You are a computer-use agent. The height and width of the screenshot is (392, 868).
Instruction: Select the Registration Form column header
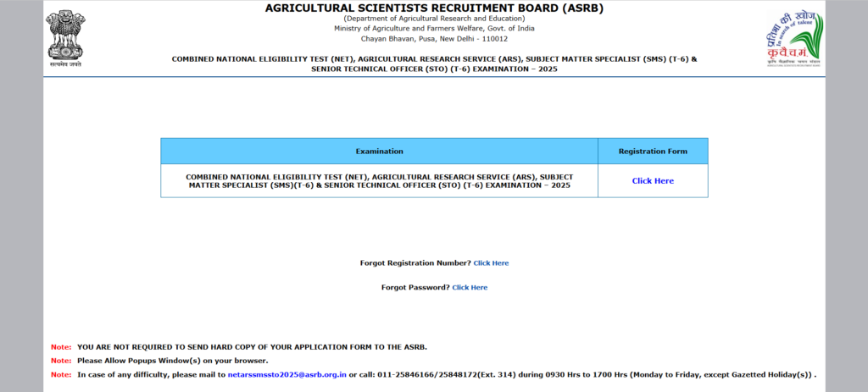[653, 151]
